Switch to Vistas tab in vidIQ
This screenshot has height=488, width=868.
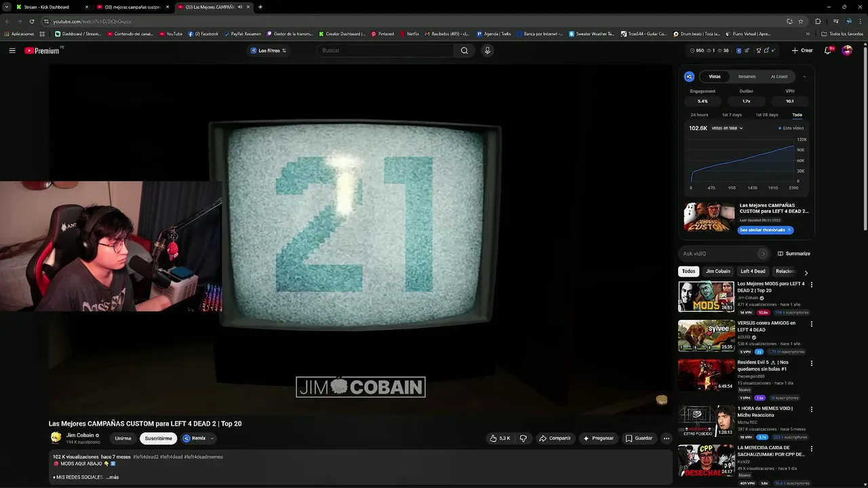715,77
